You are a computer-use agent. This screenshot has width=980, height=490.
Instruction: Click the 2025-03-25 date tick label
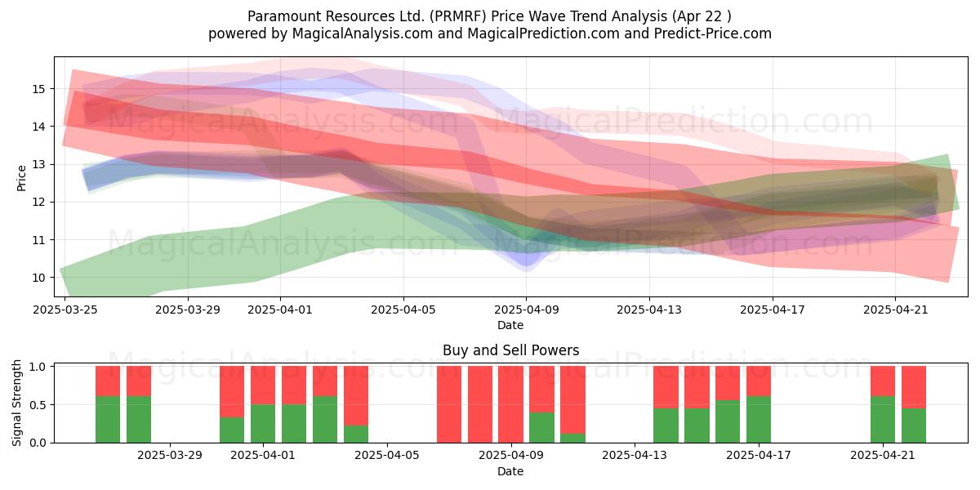click(x=65, y=310)
